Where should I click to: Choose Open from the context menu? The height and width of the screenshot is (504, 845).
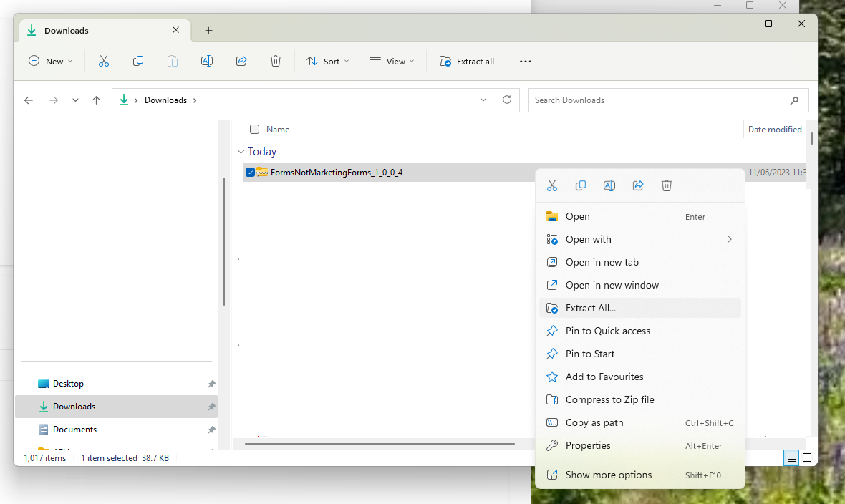click(x=639, y=217)
